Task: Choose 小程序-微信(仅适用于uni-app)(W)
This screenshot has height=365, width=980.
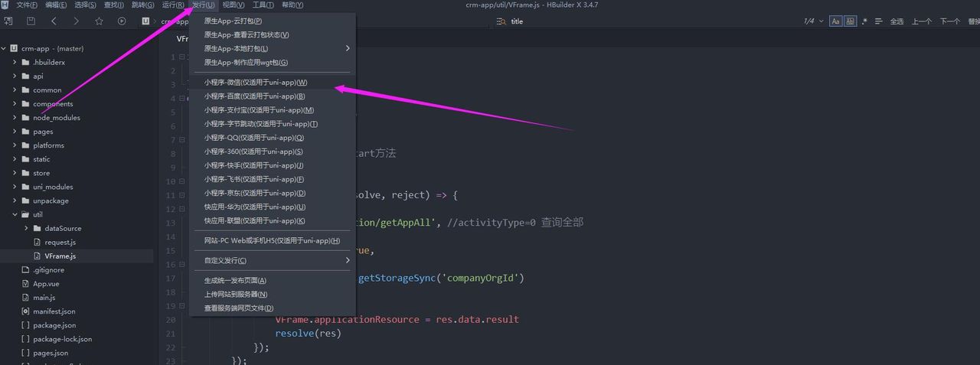Action: pos(273,82)
